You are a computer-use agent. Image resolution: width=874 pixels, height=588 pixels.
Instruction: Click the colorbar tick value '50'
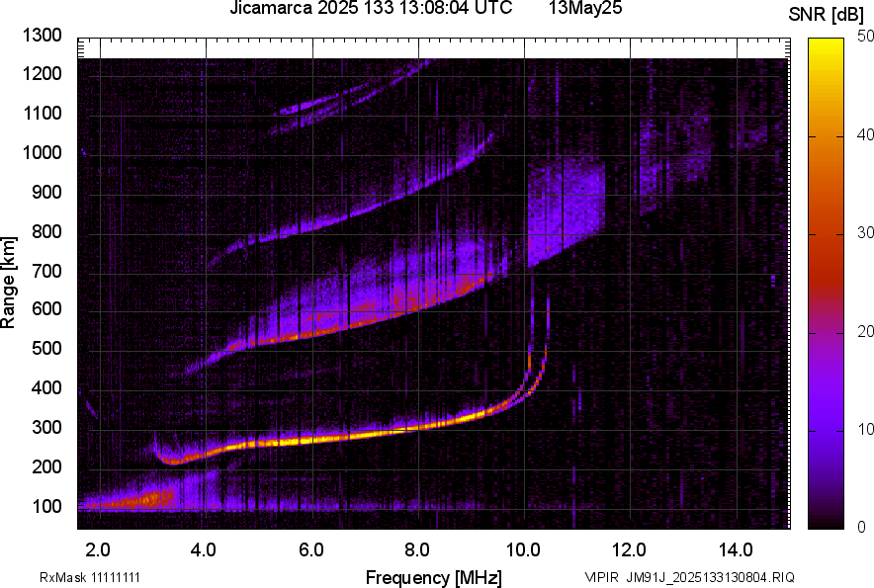[865, 37]
